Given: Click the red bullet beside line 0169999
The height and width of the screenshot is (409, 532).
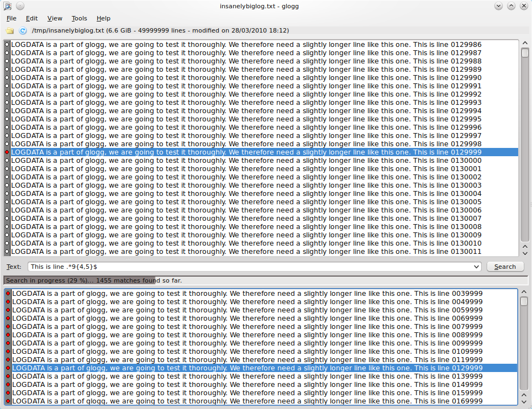Looking at the screenshot, I should [8, 401].
